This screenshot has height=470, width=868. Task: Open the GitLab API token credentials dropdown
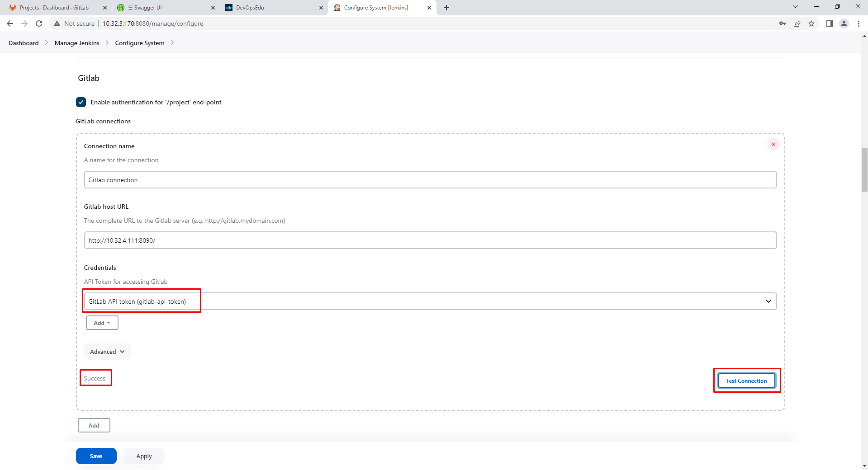(x=430, y=301)
